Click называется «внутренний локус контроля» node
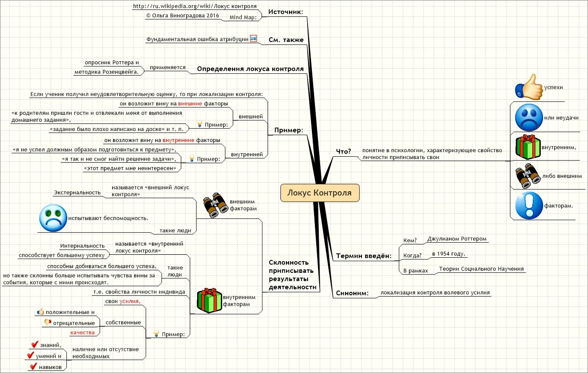This screenshot has height=373, width=588. pos(150,247)
